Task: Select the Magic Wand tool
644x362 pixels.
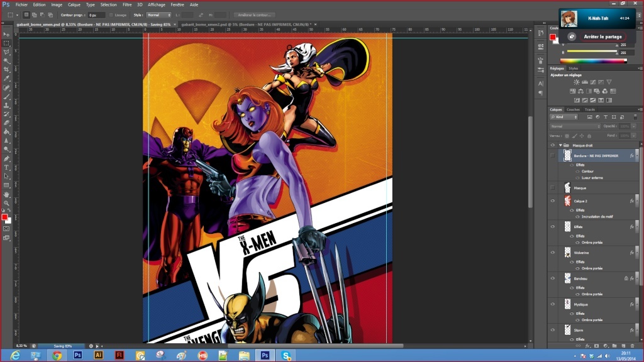Action: [6, 61]
